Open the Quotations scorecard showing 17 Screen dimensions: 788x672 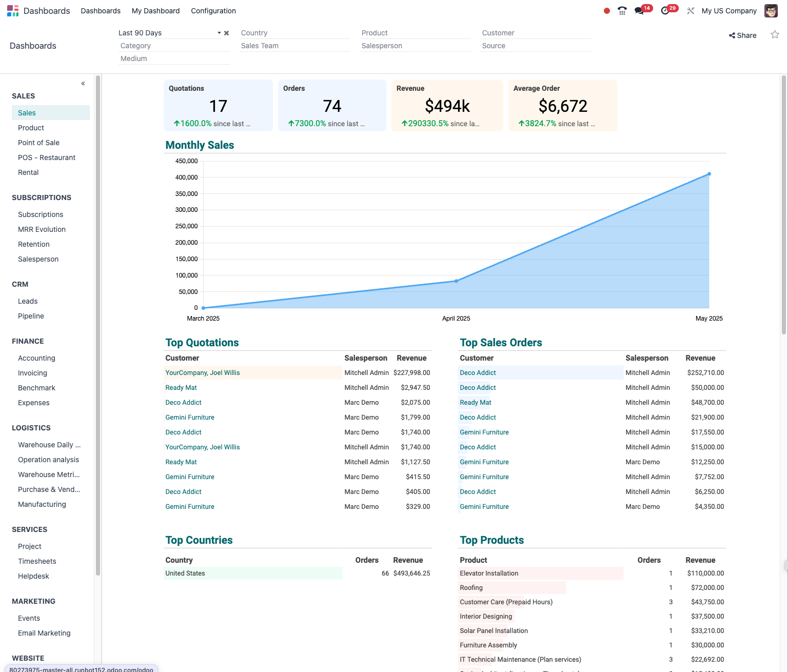(x=218, y=105)
